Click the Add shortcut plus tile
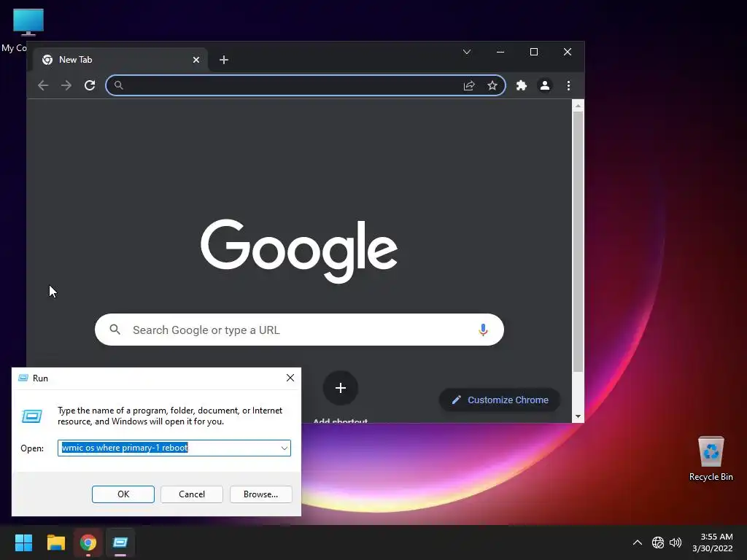Viewport: 747px width, 560px height. point(340,388)
